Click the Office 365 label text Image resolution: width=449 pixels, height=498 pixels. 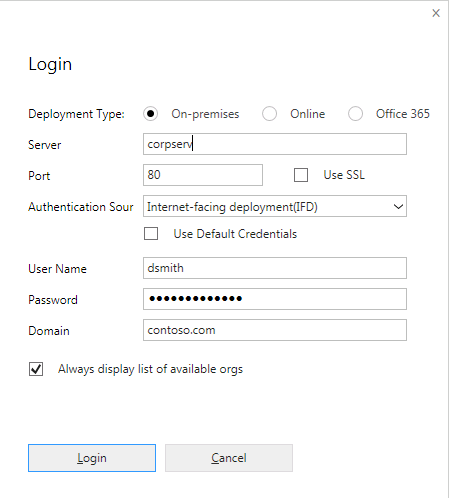[x=403, y=114]
